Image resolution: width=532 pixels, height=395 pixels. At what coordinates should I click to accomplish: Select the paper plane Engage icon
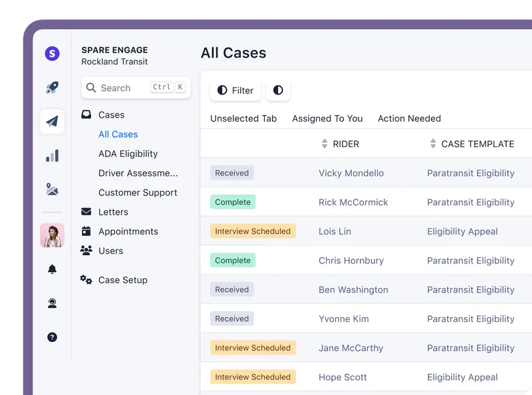click(52, 122)
